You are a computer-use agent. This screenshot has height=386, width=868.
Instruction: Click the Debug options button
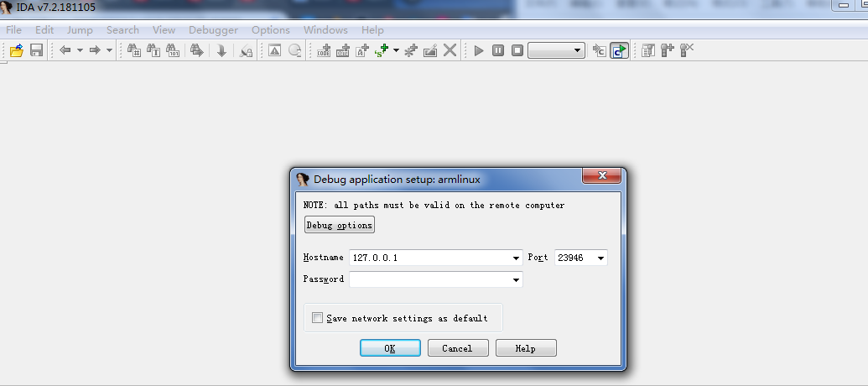340,225
